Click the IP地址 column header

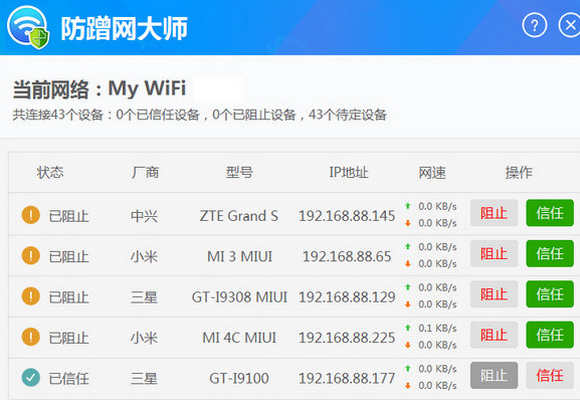pyautogui.click(x=349, y=172)
